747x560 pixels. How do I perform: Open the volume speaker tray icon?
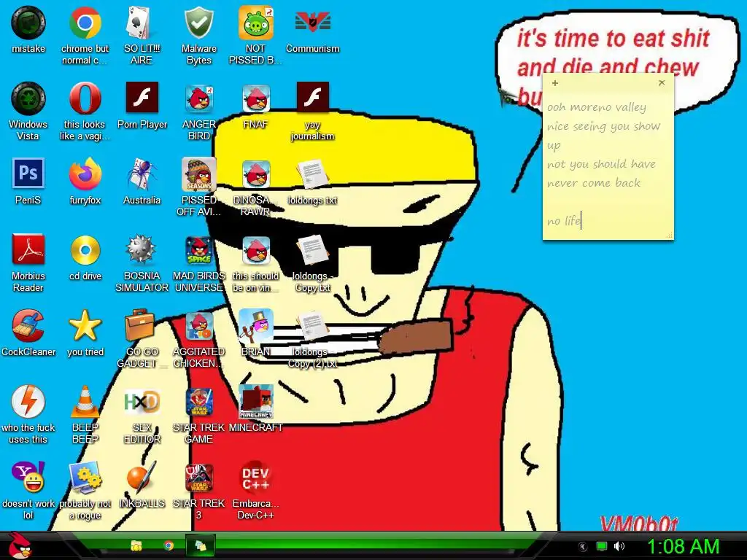(619, 546)
